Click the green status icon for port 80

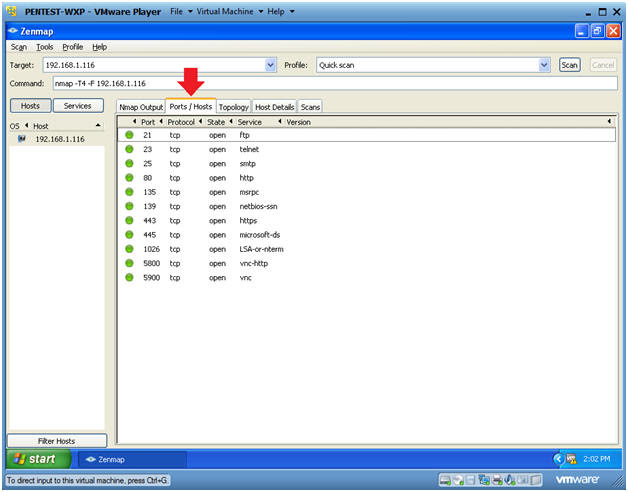[129, 177]
